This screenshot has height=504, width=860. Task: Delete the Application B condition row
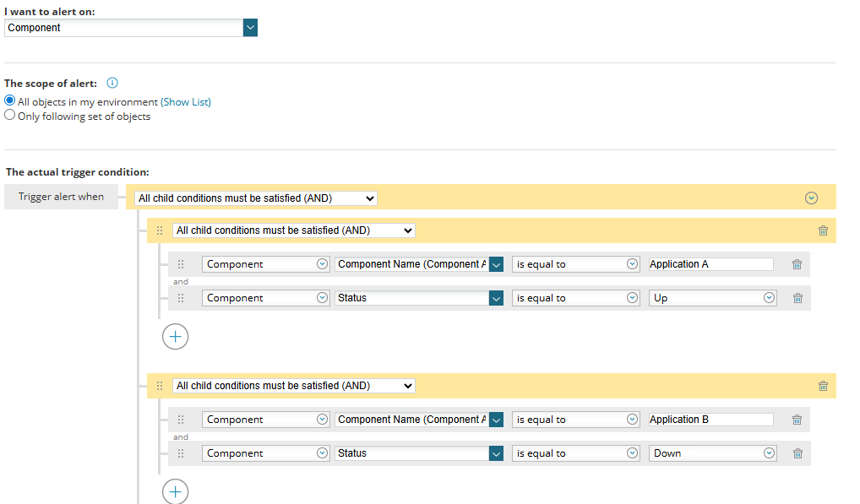click(797, 420)
